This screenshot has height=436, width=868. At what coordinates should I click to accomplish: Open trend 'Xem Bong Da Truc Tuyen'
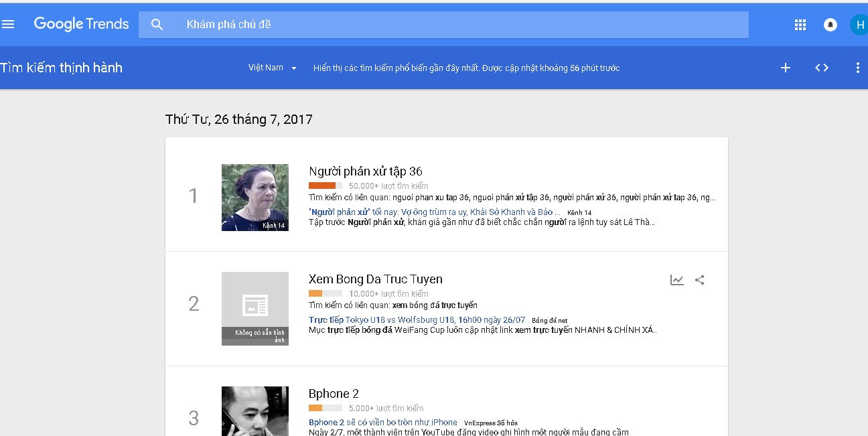(376, 279)
